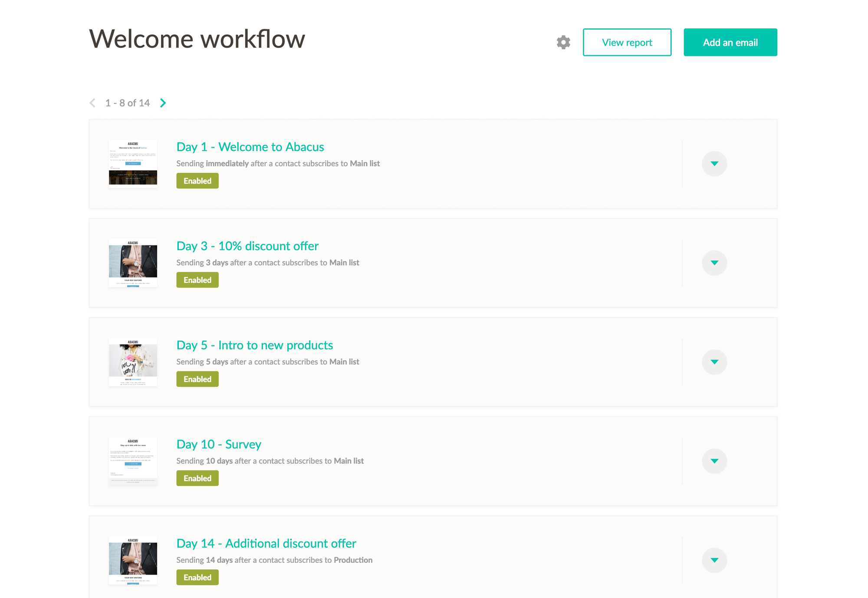This screenshot has width=868, height=598.
Task: Click the '1 - 8 of 14' pagination text
Action: (x=128, y=103)
